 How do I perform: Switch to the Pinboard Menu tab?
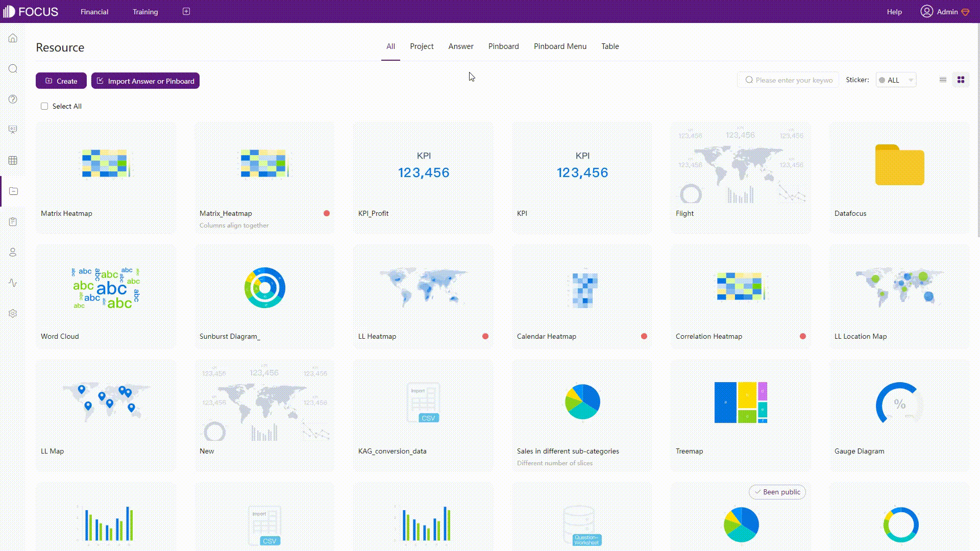click(560, 46)
